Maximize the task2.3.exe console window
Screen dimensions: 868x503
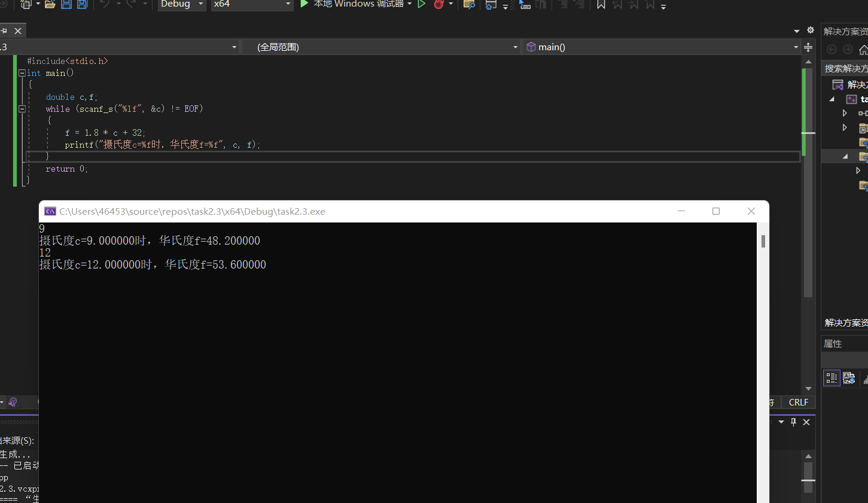(716, 211)
